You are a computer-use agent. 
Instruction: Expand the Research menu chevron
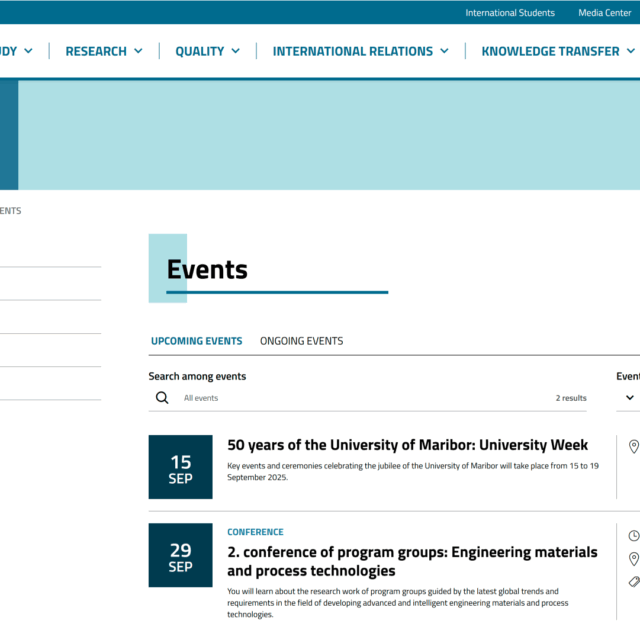click(138, 51)
